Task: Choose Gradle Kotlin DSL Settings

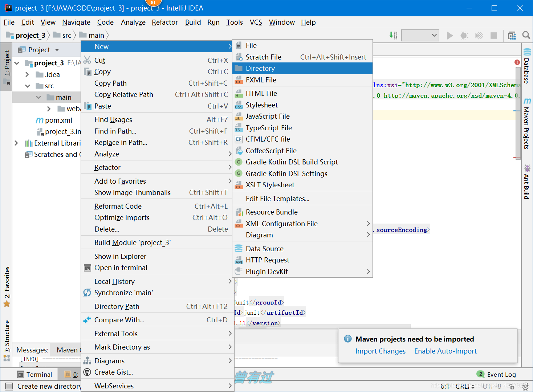Action: [302, 173]
